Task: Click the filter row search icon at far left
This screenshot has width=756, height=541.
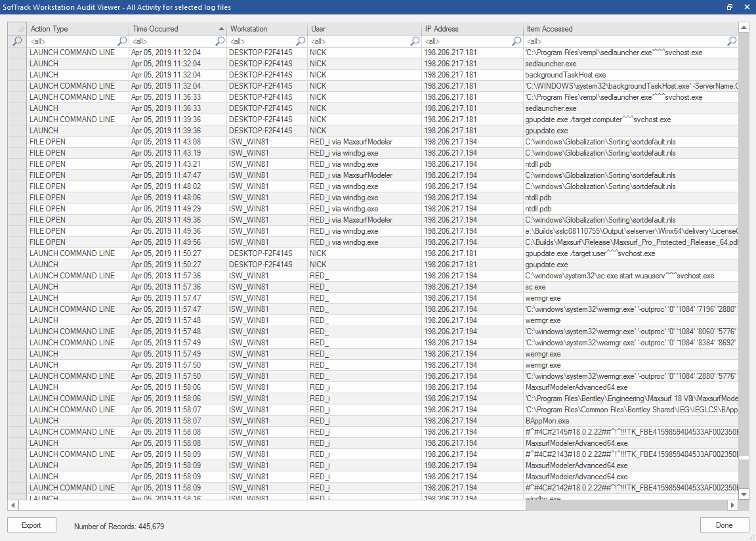Action: 17,41
